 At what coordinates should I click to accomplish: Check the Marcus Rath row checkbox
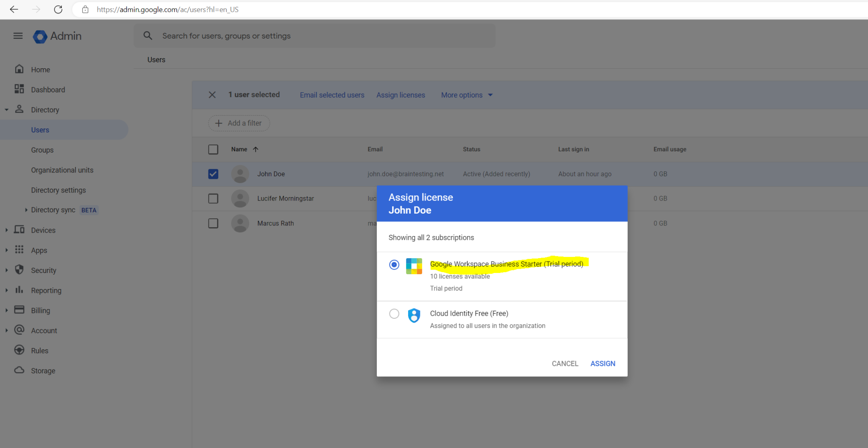pyautogui.click(x=213, y=223)
